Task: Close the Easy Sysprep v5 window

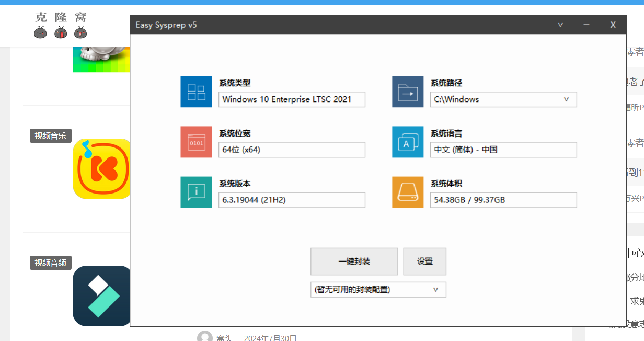Action: (613, 25)
